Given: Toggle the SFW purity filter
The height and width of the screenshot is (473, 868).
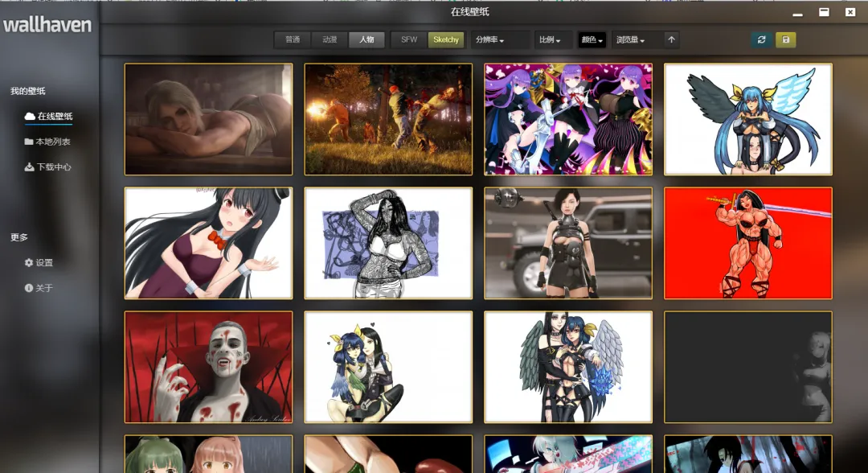Looking at the screenshot, I should coord(409,40).
